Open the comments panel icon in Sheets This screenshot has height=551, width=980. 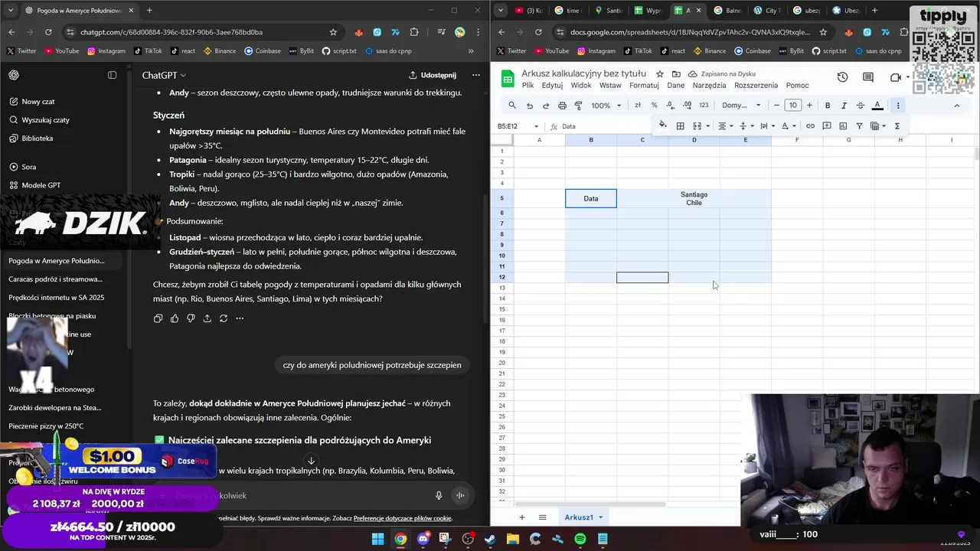point(868,77)
